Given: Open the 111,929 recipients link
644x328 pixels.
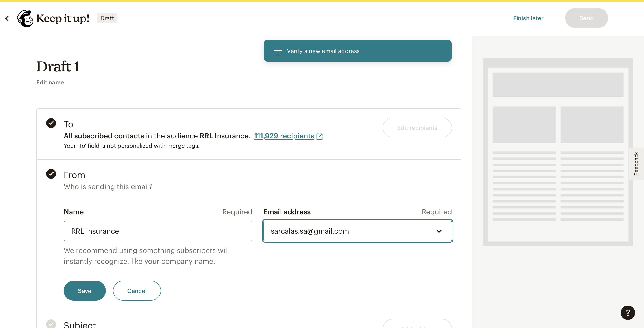Looking at the screenshot, I should (284, 136).
